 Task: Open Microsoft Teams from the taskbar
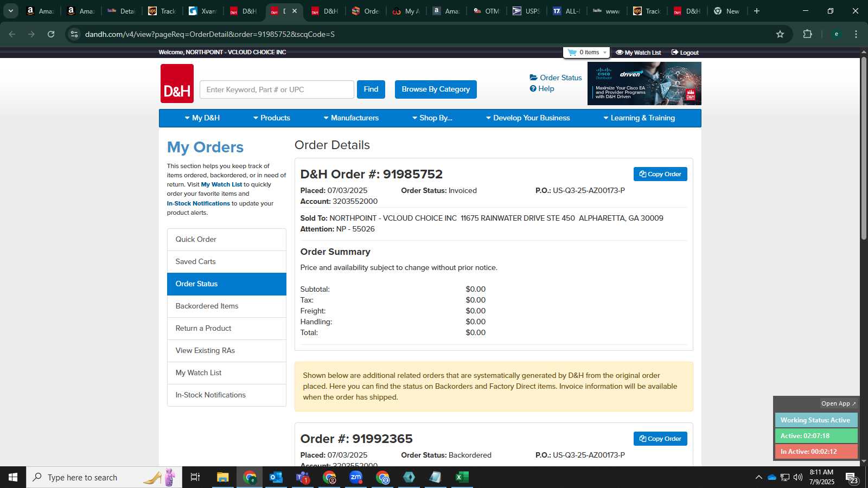[x=303, y=477]
